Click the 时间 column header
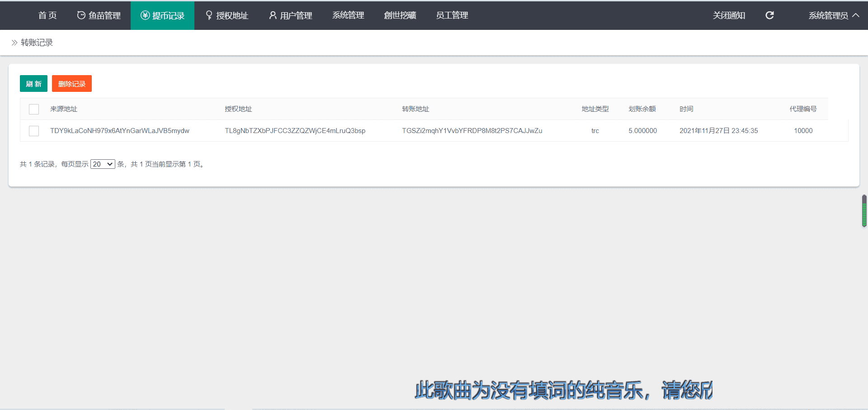Viewport: 868px width, 410px height. pos(686,109)
